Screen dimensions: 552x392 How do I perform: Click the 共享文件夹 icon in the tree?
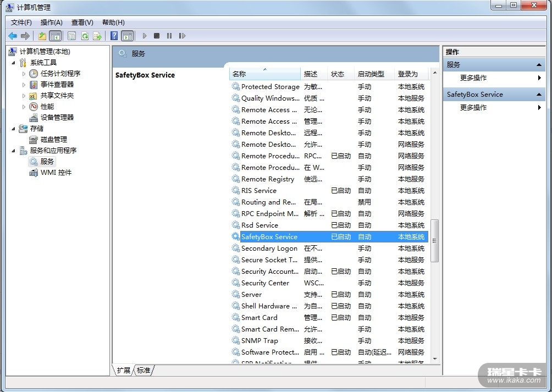34,96
